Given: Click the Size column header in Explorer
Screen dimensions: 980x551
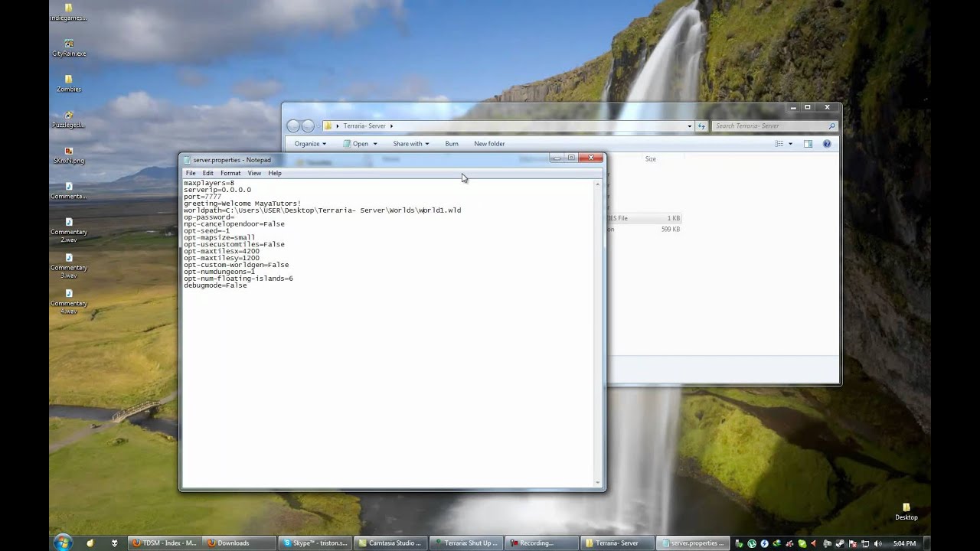Looking at the screenshot, I should point(651,159).
